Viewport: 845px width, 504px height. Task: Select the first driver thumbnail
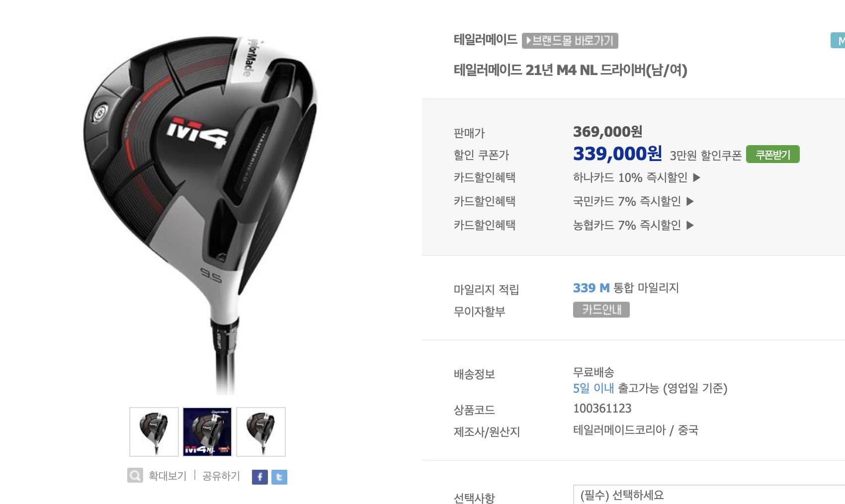pyautogui.click(x=154, y=432)
